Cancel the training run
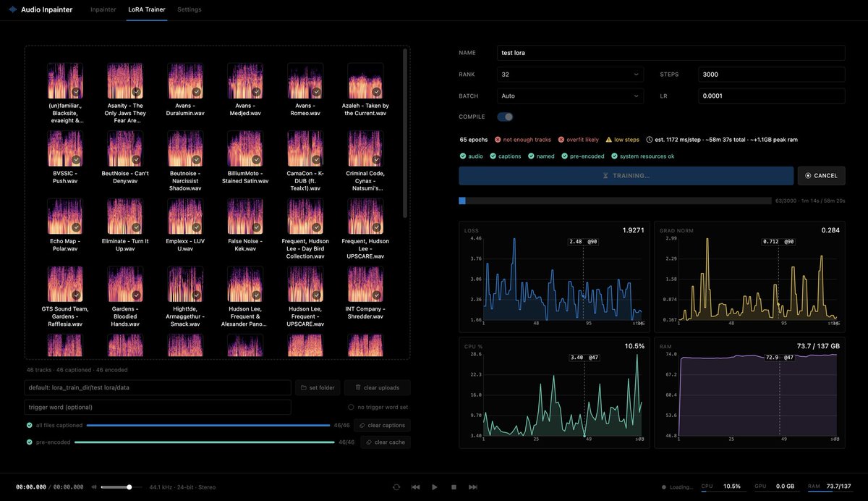This screenshot has width=868, height=501. click(x=821, y=175)
